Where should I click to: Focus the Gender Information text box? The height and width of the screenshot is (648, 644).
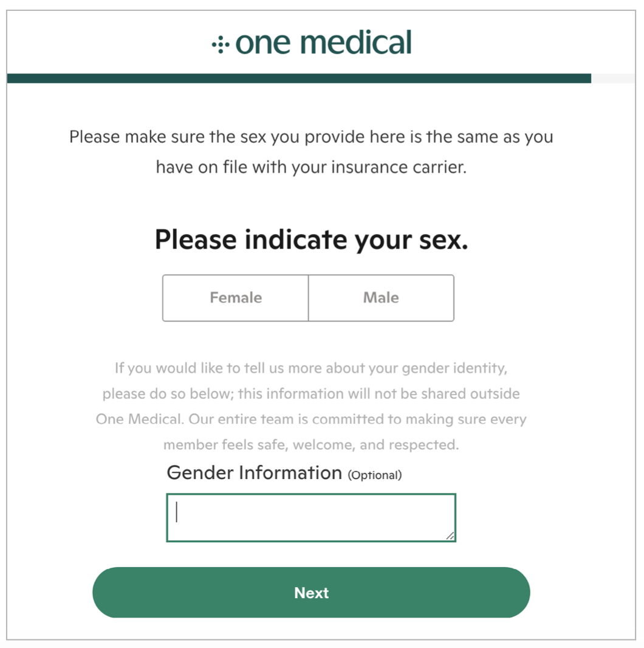(311, 517)
